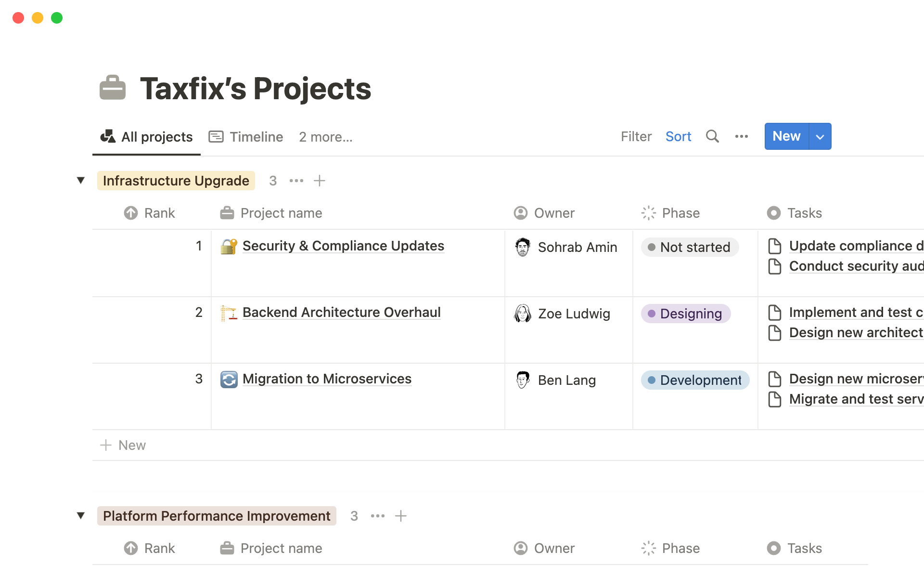
Task: Click Add new item under Infrastructure Upgrade
Action: pos(123,444)
